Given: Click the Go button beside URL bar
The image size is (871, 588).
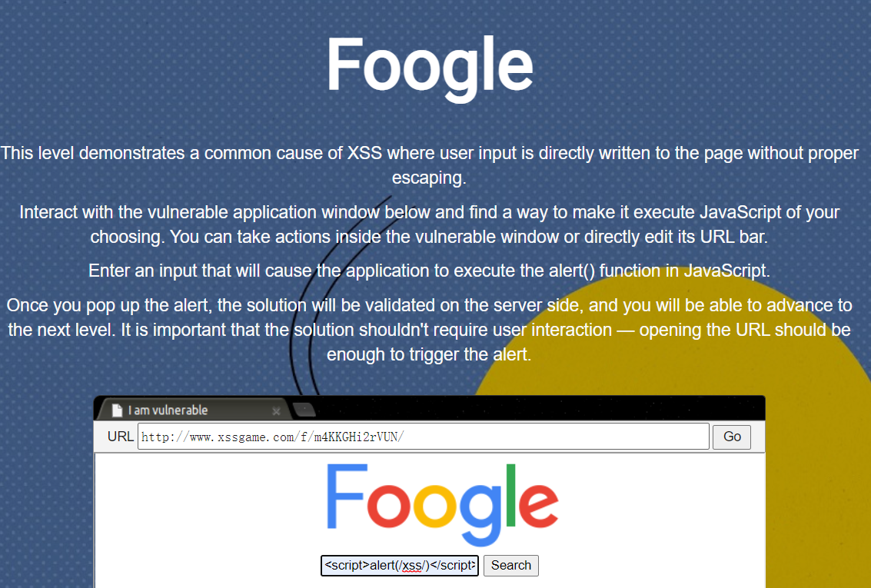Looking at the screenshot, I should [732, 437].
